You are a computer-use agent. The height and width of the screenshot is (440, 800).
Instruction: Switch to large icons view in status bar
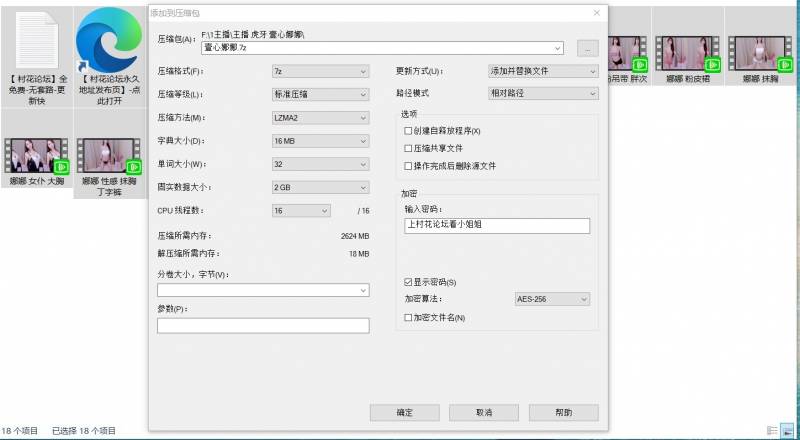tap(788, 430)
